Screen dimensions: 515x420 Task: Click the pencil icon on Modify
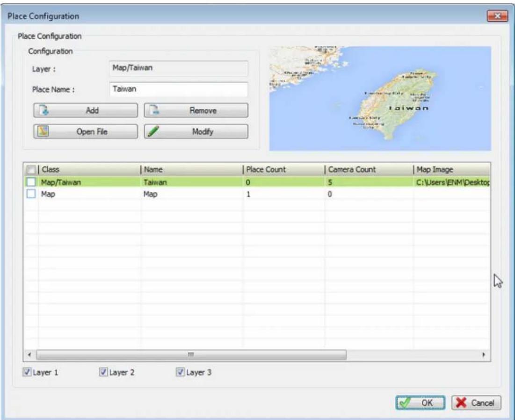coord(153,131)
